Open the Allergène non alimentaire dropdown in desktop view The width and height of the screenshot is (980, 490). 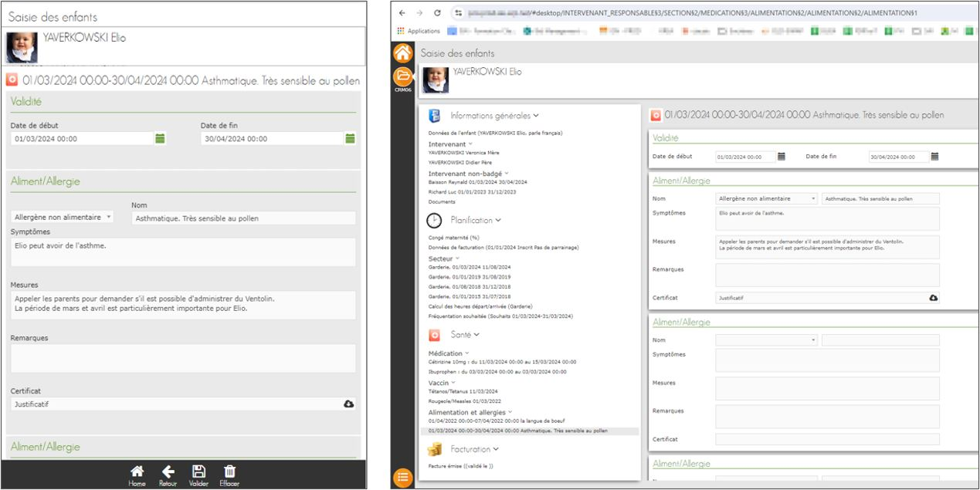[x=766, y=198]
